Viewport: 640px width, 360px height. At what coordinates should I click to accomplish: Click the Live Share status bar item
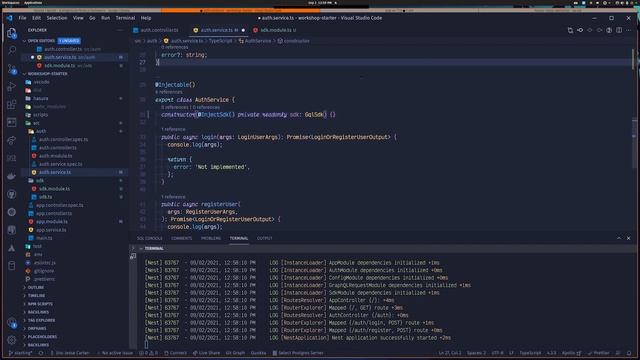[206, 353]
